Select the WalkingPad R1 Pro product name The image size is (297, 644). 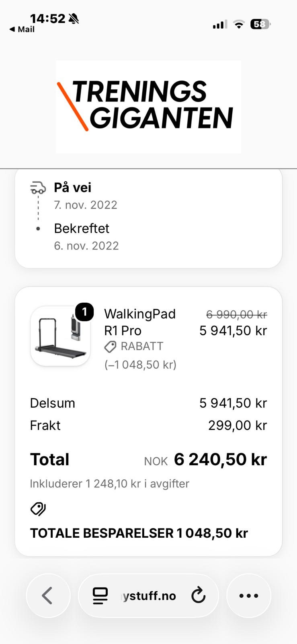(140, 322)
